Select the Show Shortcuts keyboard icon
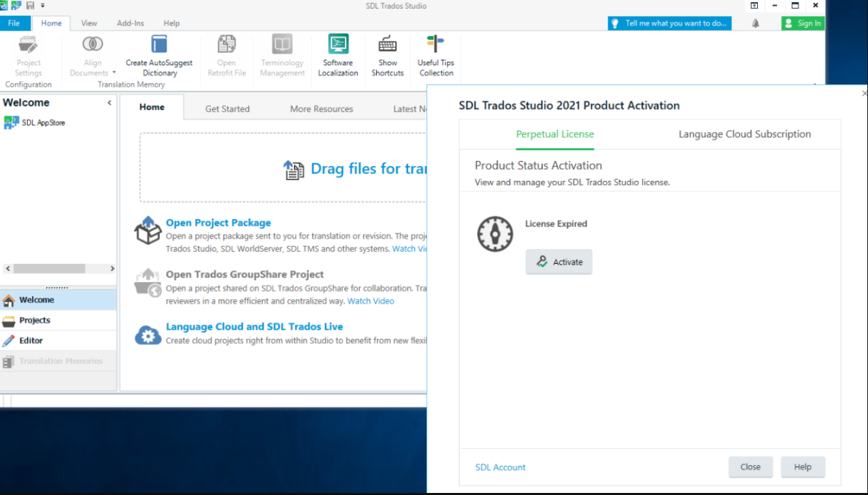The height and width of the screenshot is (495, 868). pos(387,56)
